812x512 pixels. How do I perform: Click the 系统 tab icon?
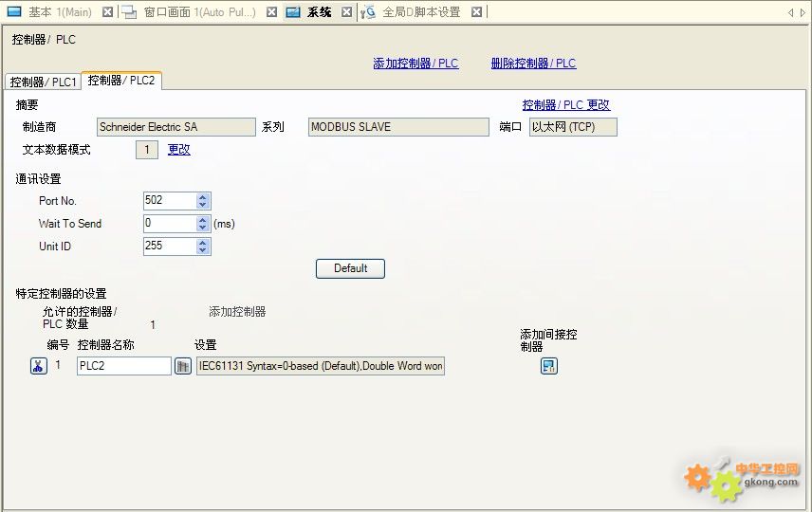coord(293,12)
